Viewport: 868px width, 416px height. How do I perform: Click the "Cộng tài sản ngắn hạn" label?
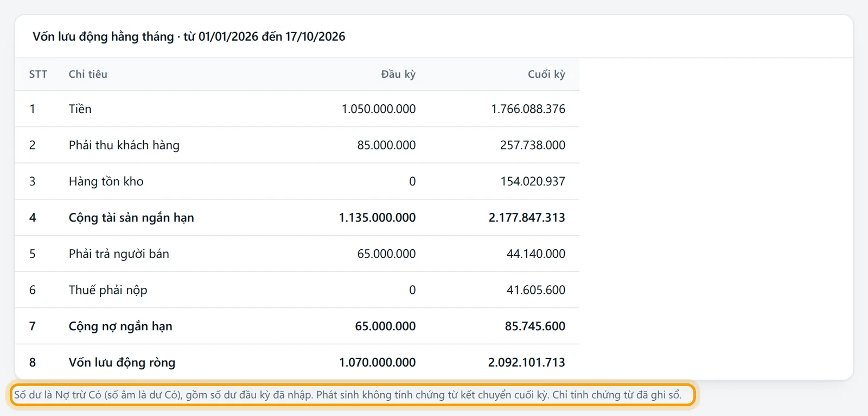pyautogui.click(x=131, y=218)
